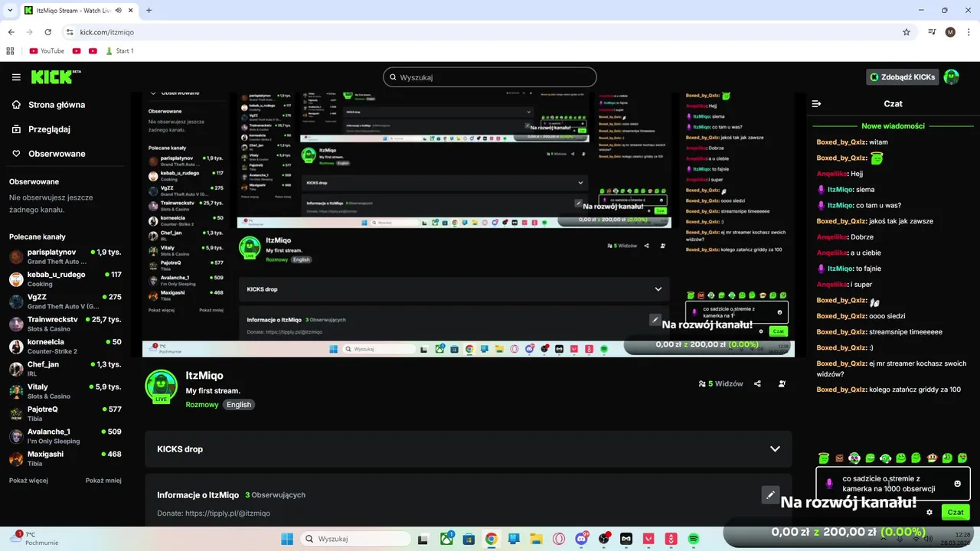
Task: Open Avalanche_1 recommended channel
Action: pyautogui.click(x=65, y=436)
